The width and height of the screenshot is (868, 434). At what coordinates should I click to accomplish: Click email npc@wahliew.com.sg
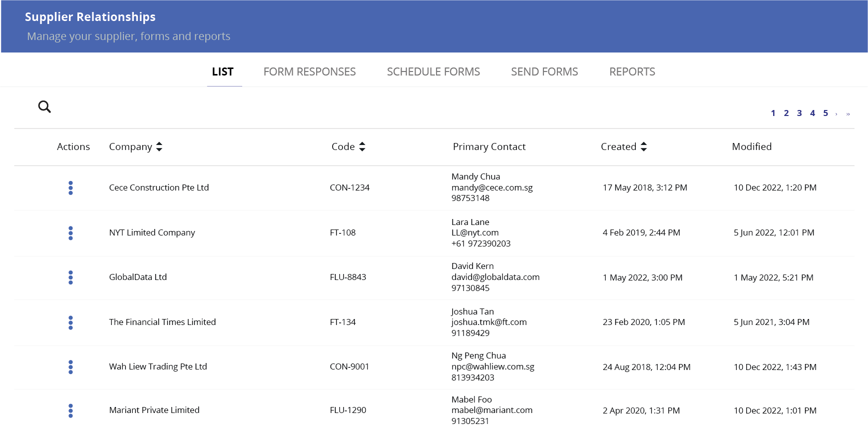[x=493, y=366]
